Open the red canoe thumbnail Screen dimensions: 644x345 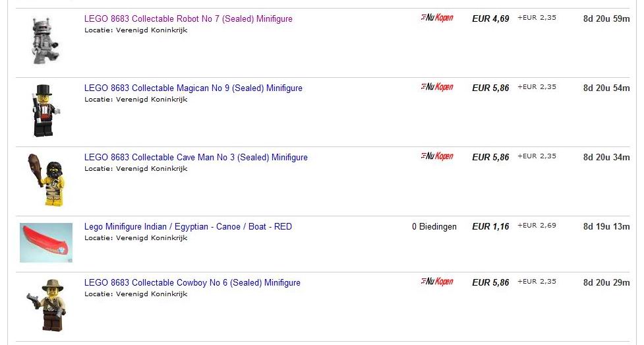pos(46,243)
